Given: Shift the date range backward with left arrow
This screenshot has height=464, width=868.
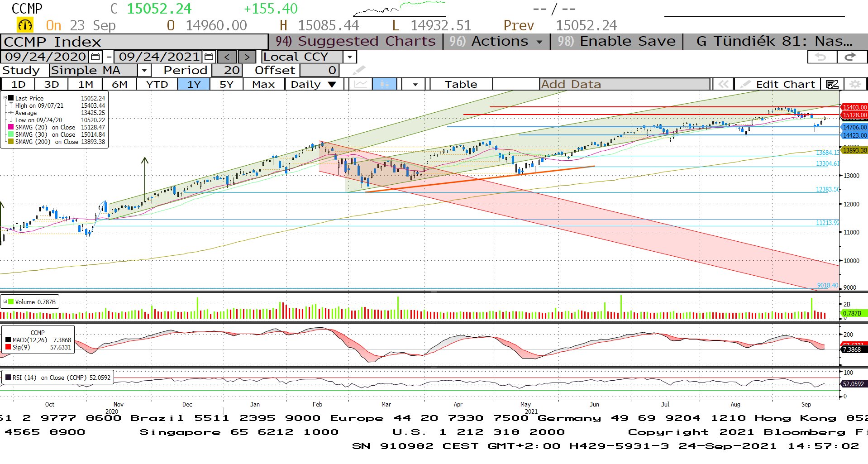Looking at the screenshot, I should tap(227, 57).
